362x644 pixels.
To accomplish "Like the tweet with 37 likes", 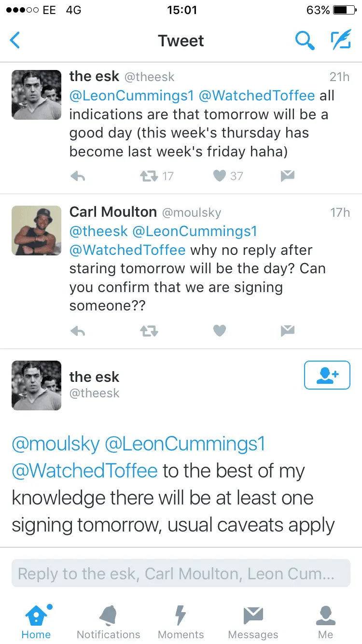I will click(220, 177).
